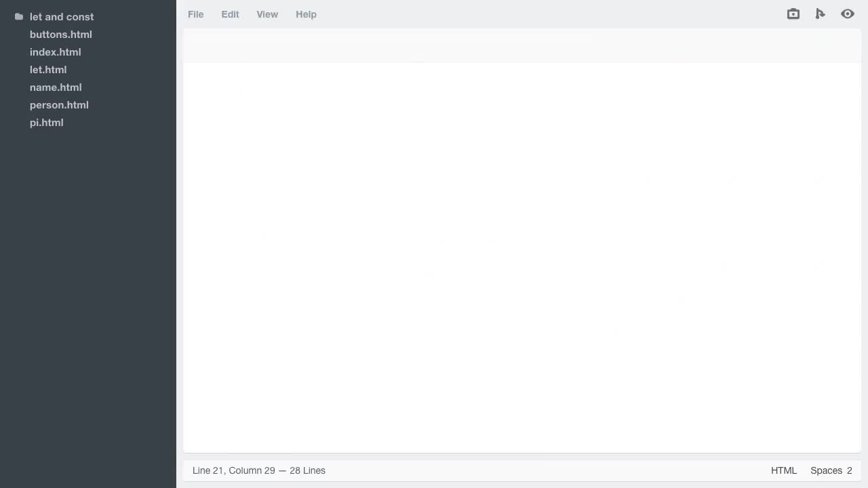
Task: Select person.html in the file list
Action: [59, 104]
